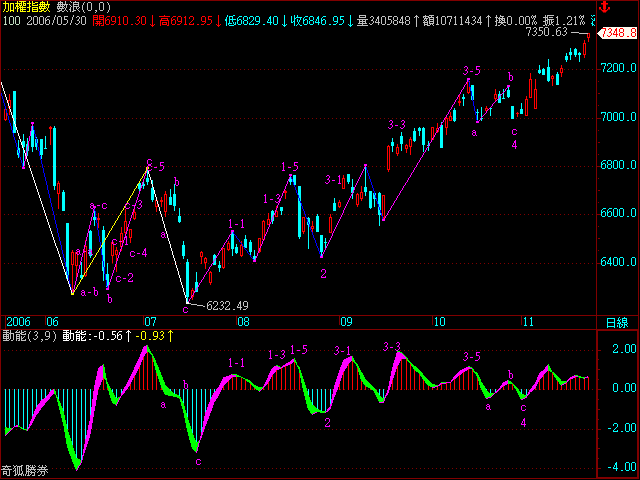This screenshot has width=640, height=480.
Task: Click wave label 1-5 in the price chart
Action: coord(290,166)
